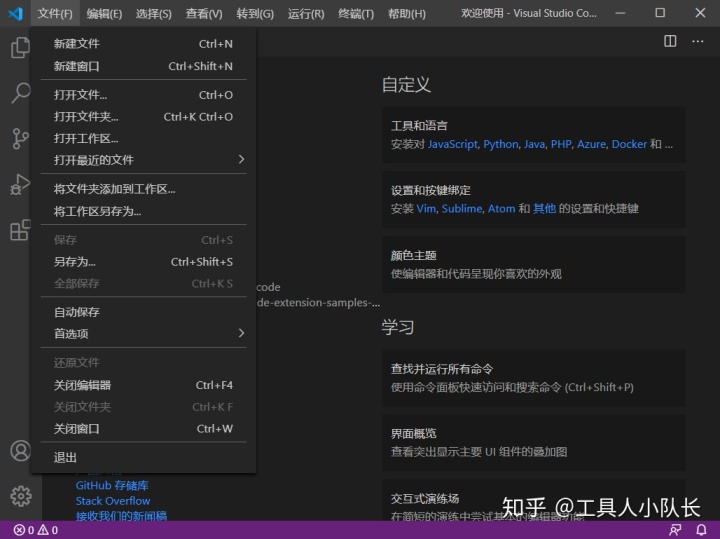Click the split editor icon
Viewport: 720px width, 539px height.
670,41
